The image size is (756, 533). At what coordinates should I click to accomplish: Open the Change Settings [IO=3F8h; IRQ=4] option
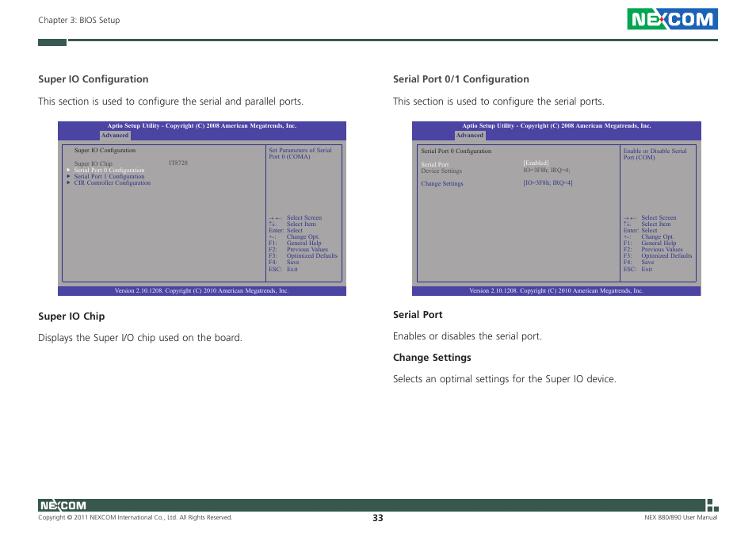pos(548,182)
